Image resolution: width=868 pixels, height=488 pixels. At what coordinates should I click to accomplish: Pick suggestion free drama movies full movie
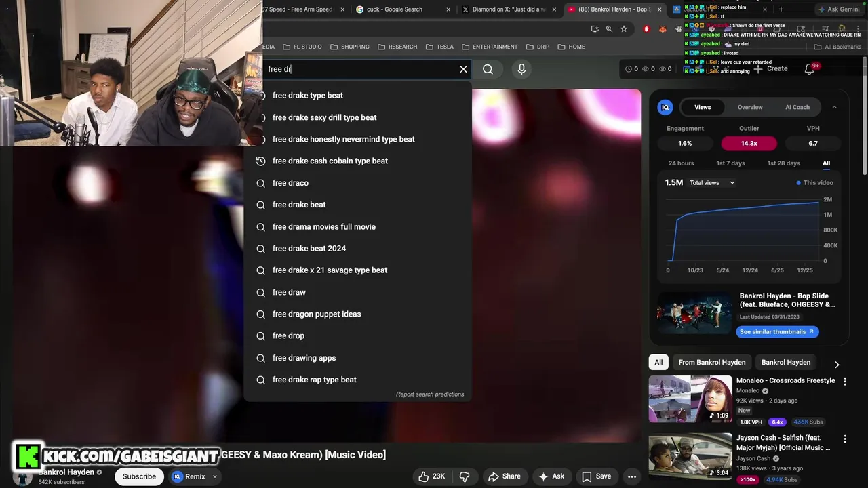click(x=357, y=226)
